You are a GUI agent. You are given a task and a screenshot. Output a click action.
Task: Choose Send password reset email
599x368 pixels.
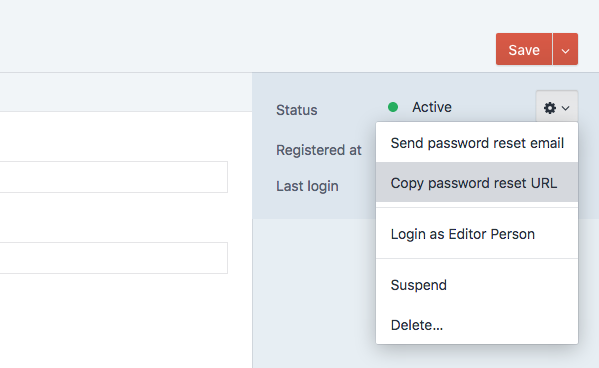click(477, 143)
